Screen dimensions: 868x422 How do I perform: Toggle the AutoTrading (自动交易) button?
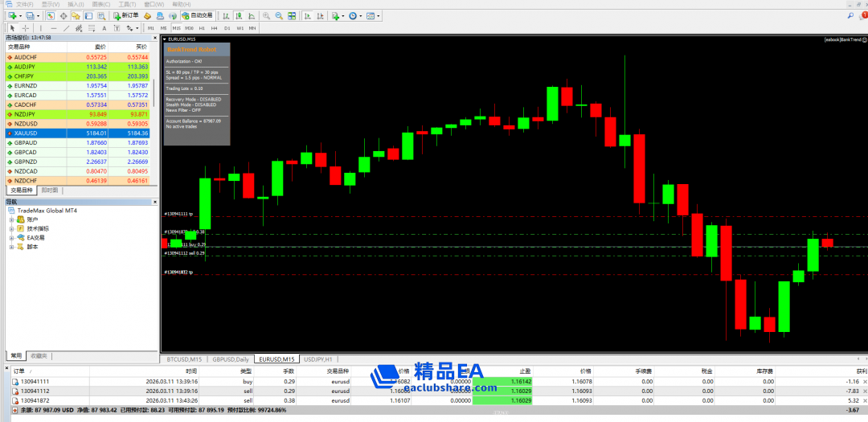[198, 15]
